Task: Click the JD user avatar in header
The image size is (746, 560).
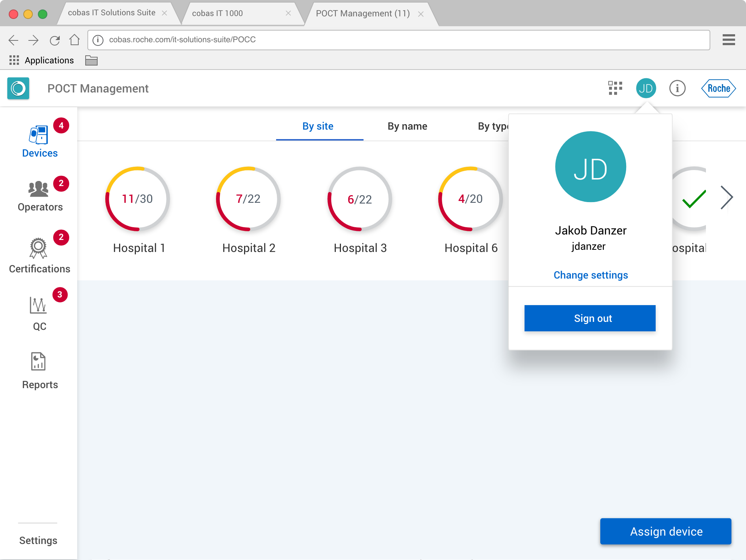Action: tap(646, 88)
